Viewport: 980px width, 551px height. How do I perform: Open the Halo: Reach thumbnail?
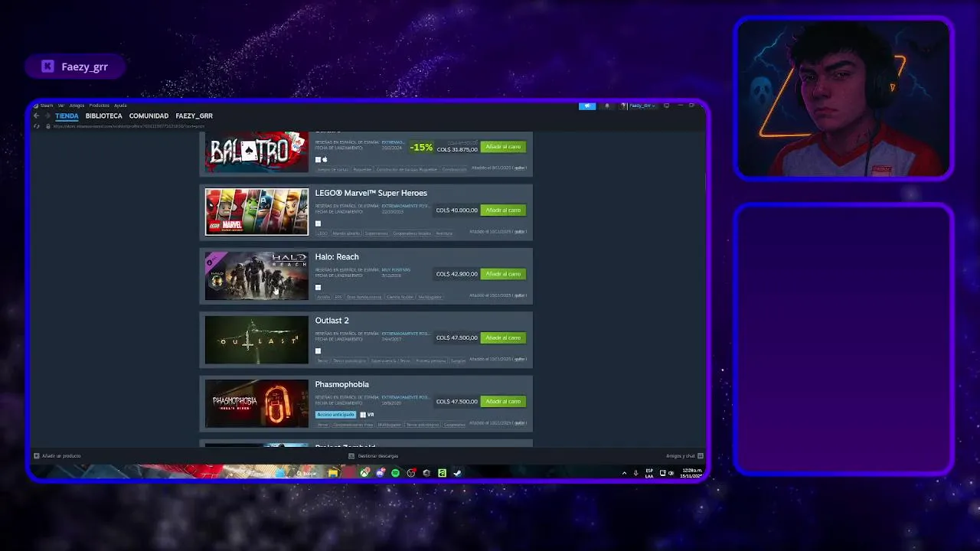[256, 276]
